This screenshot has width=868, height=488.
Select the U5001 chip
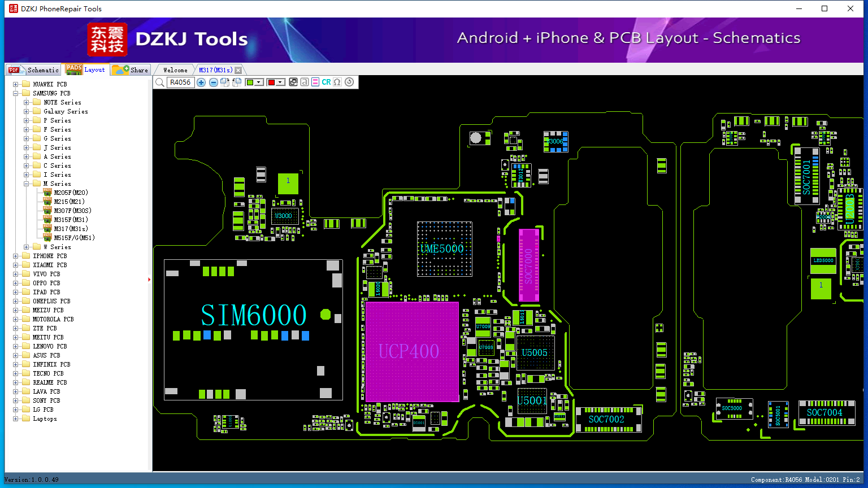[x=532, y=400]
